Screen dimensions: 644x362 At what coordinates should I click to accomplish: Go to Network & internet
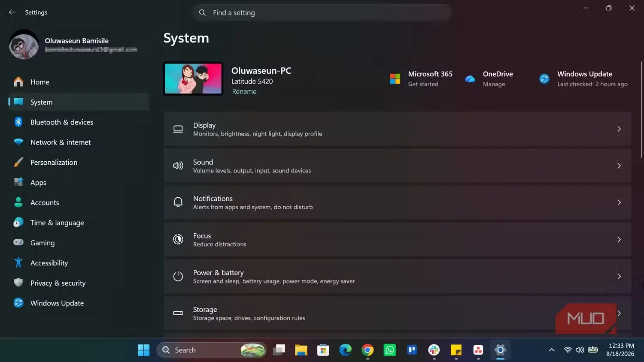pos(79,142)
